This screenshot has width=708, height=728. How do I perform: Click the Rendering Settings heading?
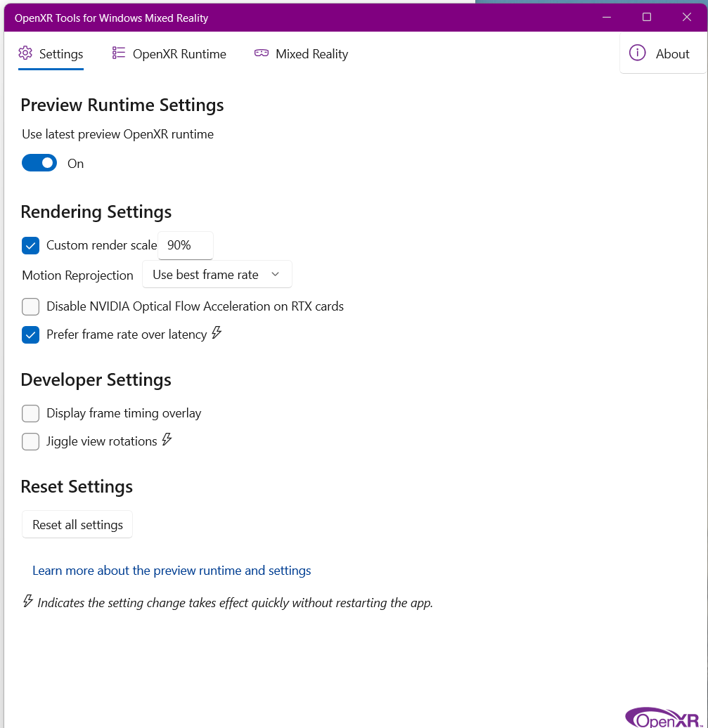pyautogui.click(x=96, y=212)
